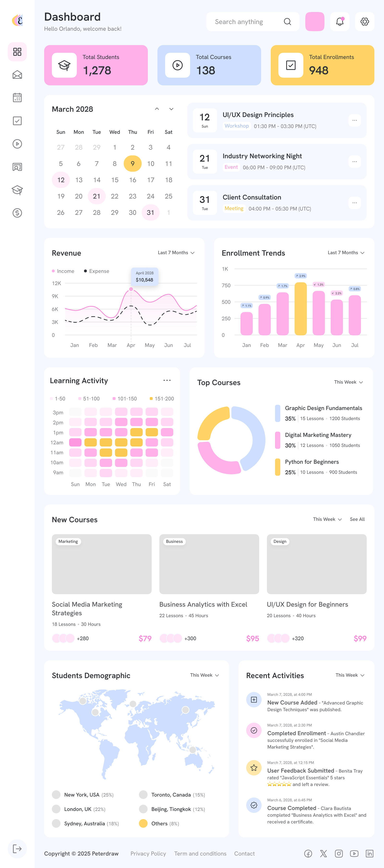Toggle the Expense legend in Revenue chart
This screenshot has height=868, width=384.
point(96,271)
